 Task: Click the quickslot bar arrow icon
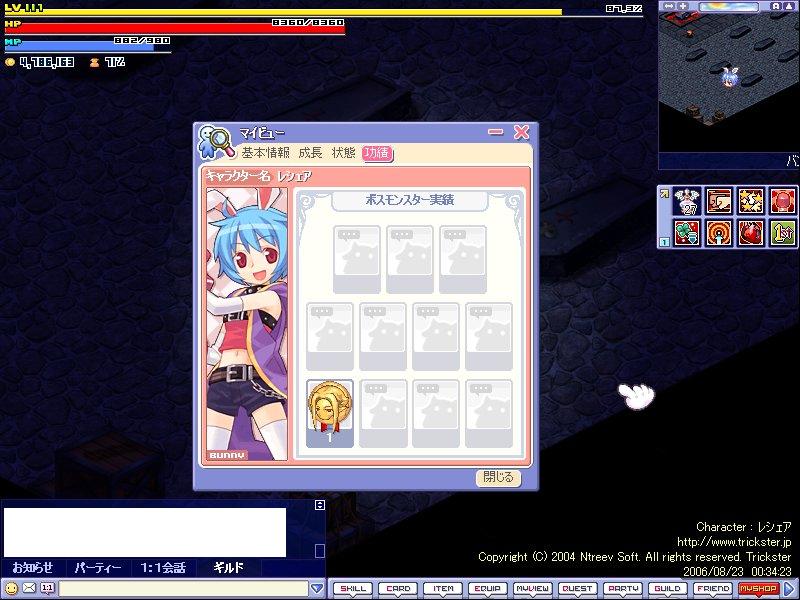click(x=664, y=194)
